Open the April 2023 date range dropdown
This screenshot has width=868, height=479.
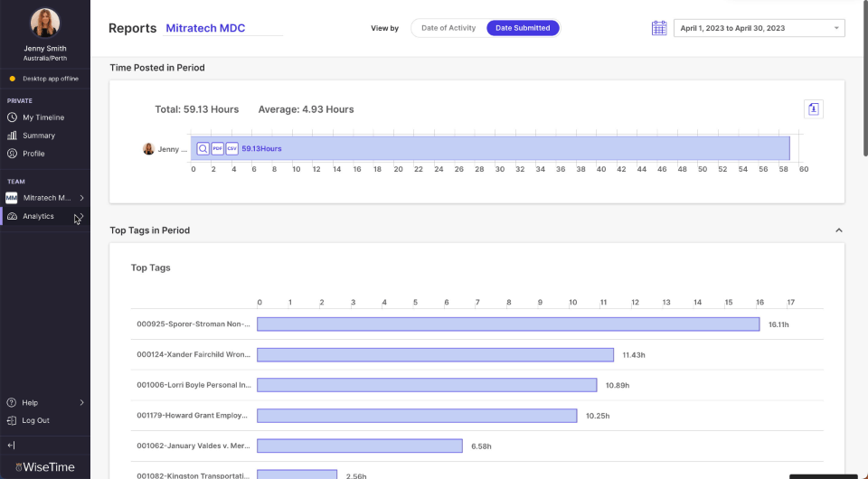(759, 28)
